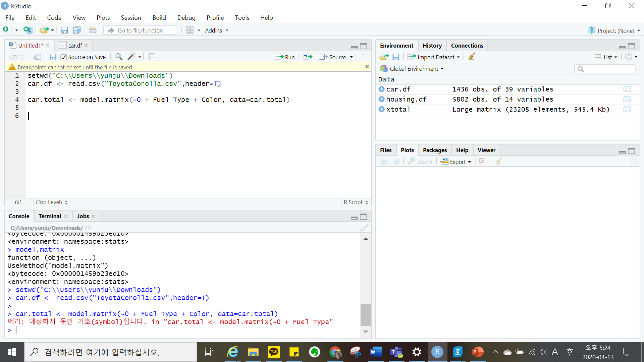Expand housing.df object details arrow

[x=381, y=99]
